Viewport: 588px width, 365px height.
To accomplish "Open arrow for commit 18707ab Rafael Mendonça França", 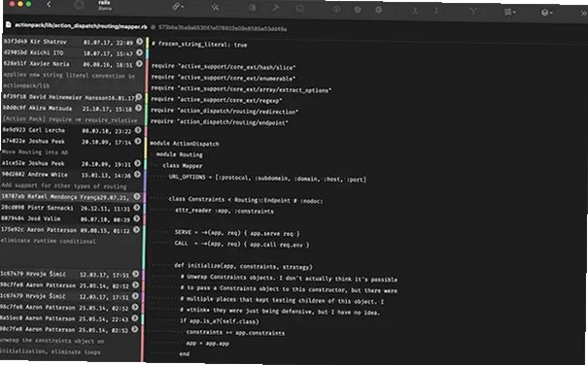I will pos(137,196).
